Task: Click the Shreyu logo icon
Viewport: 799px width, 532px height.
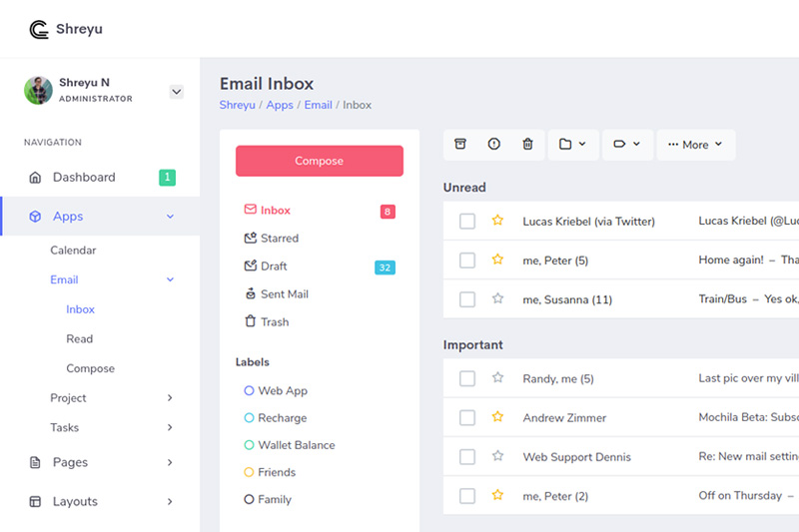Action: click(x=39, y=29)
